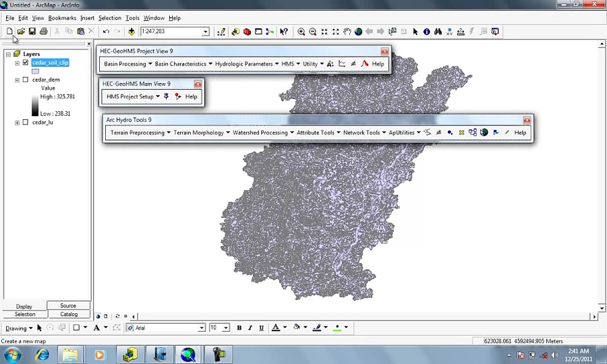Open the map scale dropdown

pyautogui.click(x=206, y=32)
